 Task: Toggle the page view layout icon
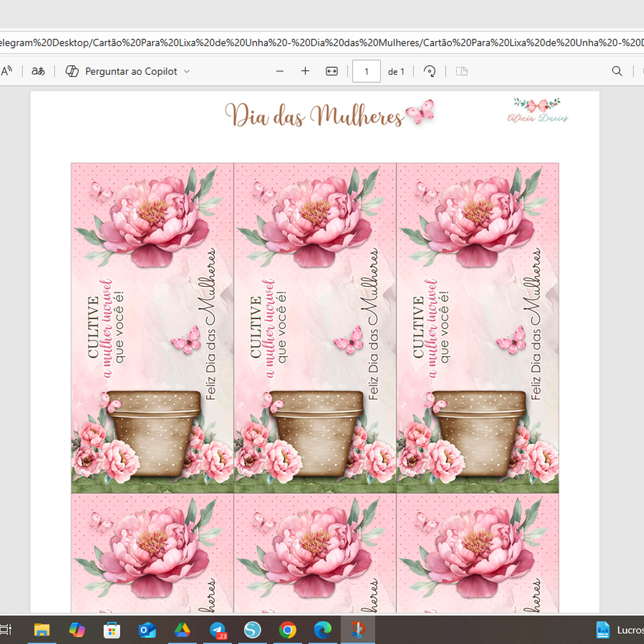(462, 71)
